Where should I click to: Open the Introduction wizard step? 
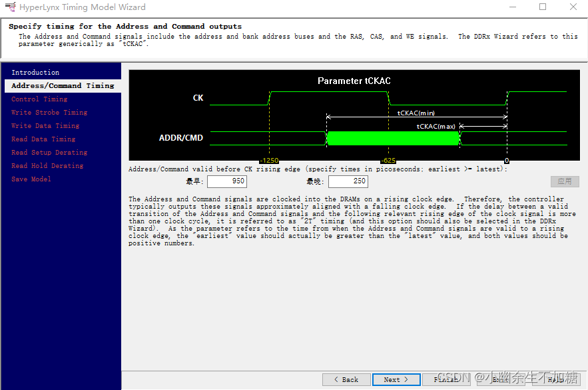(35, 73)
